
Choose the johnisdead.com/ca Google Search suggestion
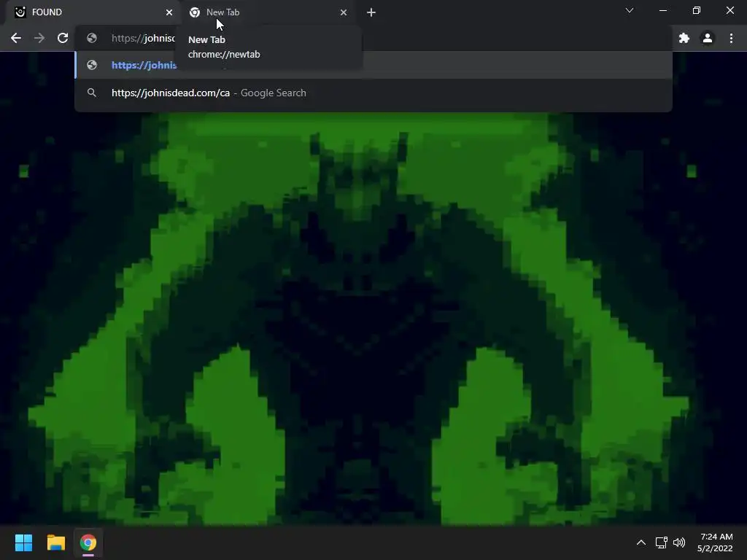tap(373, 93)
